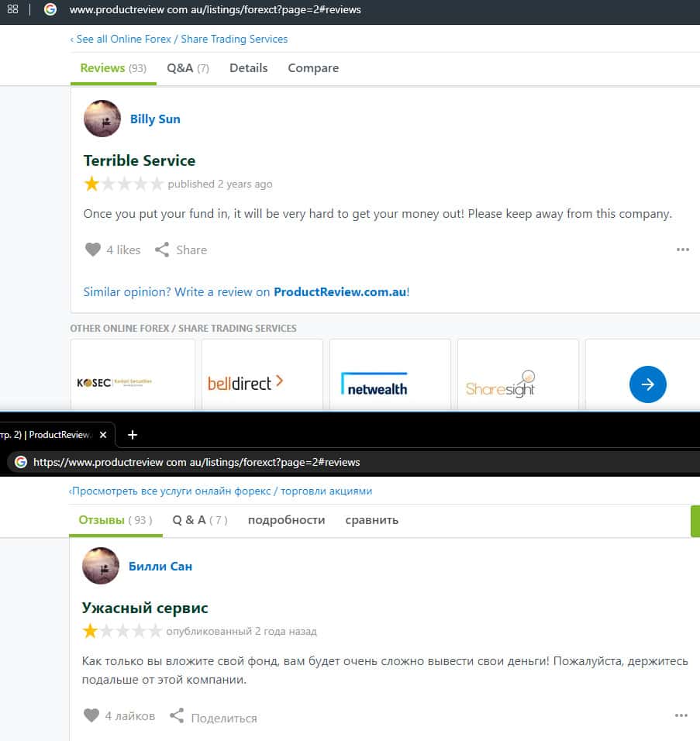Image resolution: width=700 pixels, height=741 pixels.
Task: Open the Details tab
Action: tap(249, 68)
